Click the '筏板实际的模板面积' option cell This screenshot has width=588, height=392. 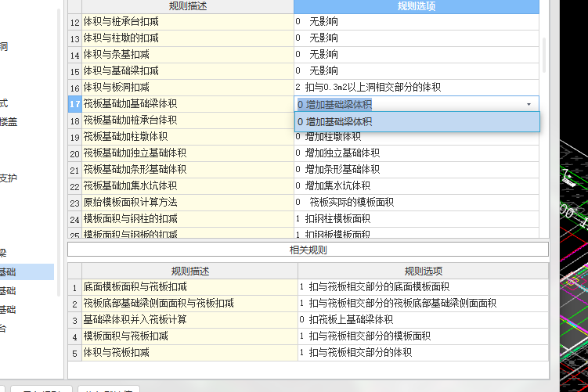417,203
